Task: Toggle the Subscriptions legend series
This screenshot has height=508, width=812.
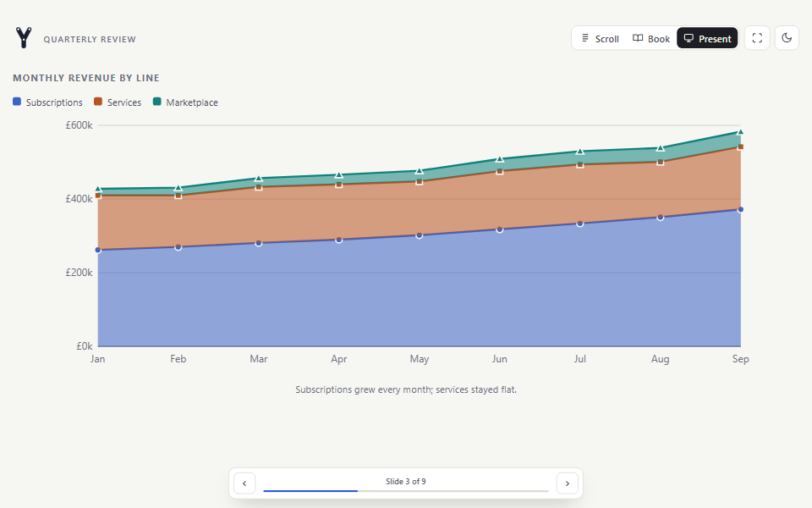Action: [47, 102]
